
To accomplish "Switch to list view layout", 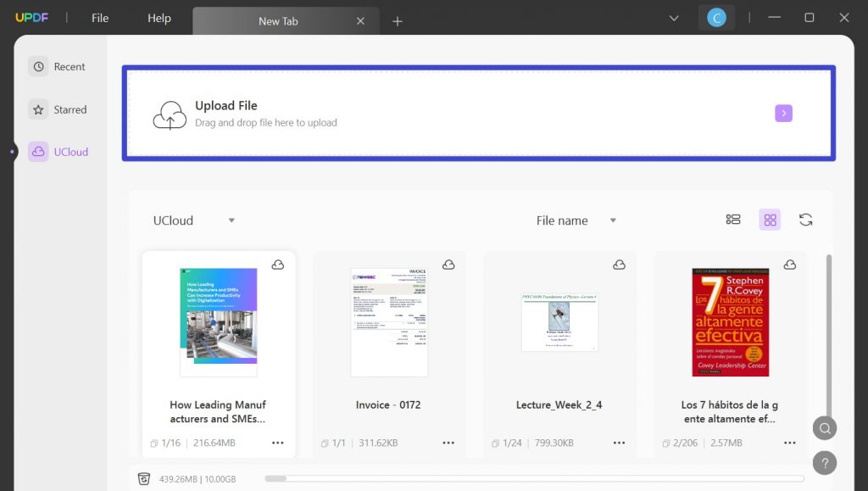I will (x=732, y=219).
